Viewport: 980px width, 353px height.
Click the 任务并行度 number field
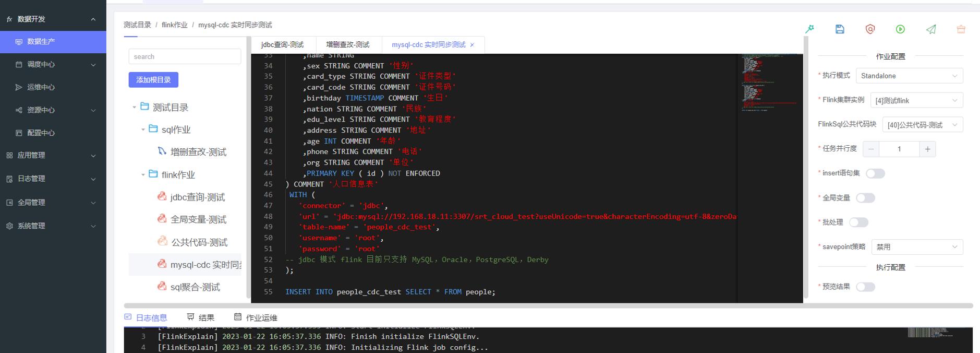pos(899,149)
